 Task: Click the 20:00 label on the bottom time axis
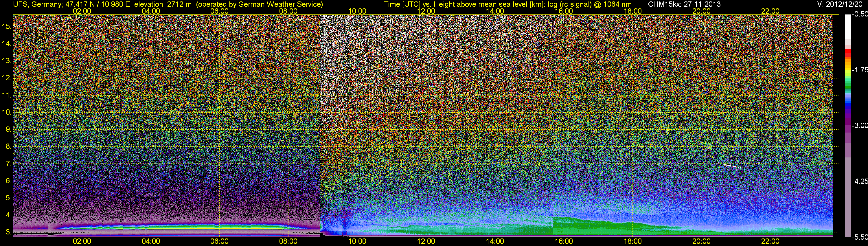pos(702,241)
